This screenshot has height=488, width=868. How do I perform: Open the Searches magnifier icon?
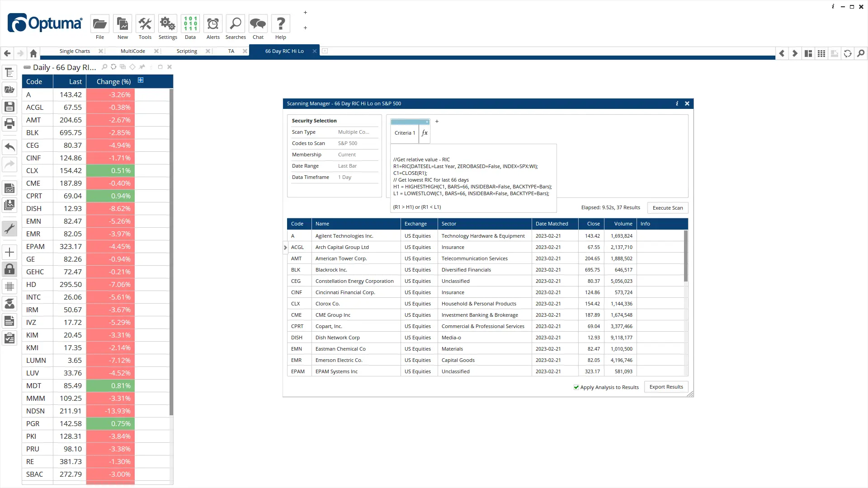pyautogui.click(x=236, y=24)
